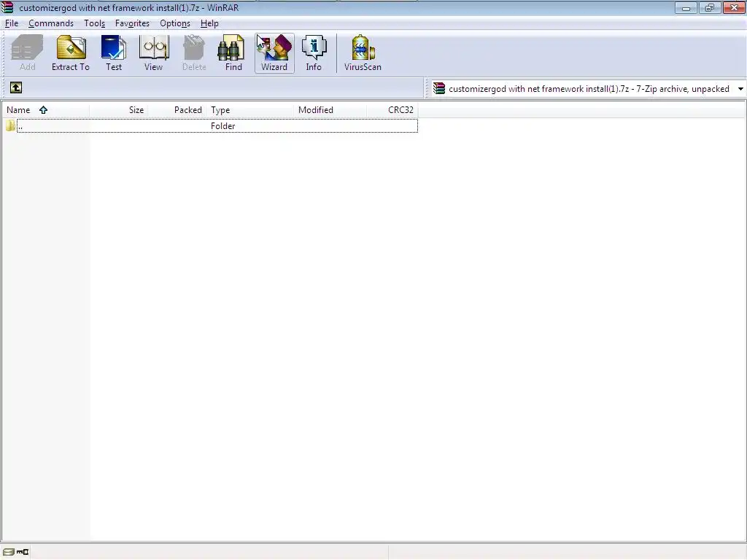Click the parent folder icon in file list
Viewport: 747px width, 560px height.
click(x=10, y=125)
